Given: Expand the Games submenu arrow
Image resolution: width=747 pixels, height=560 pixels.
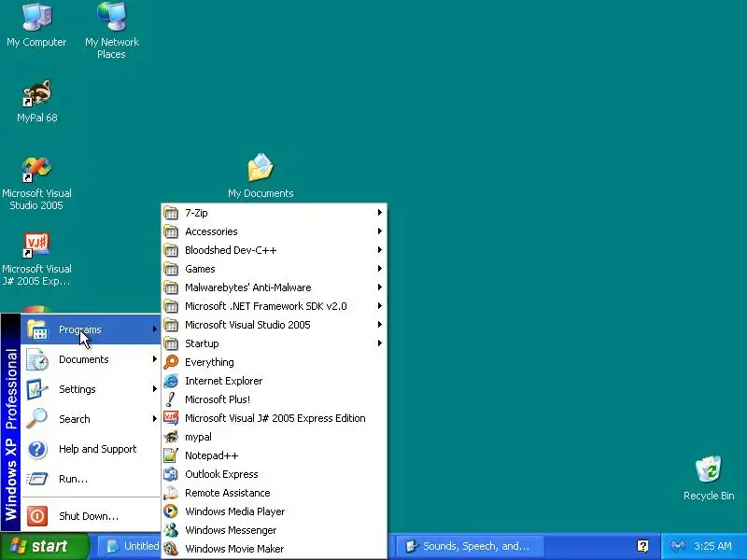Looking at the screenshot, I should (380, 268).
